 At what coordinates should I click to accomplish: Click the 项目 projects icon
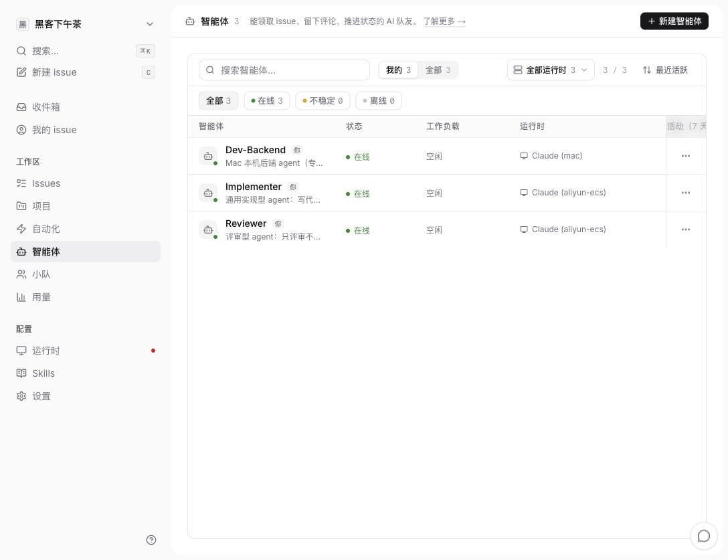point(21,205)
